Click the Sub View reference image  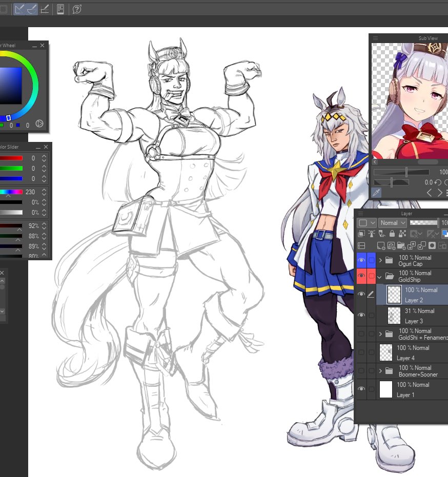click(410, 101)
